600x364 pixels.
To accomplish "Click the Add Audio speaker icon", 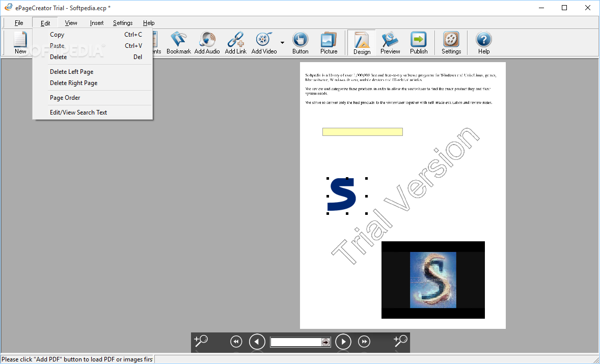I will (x=207, y=43).
